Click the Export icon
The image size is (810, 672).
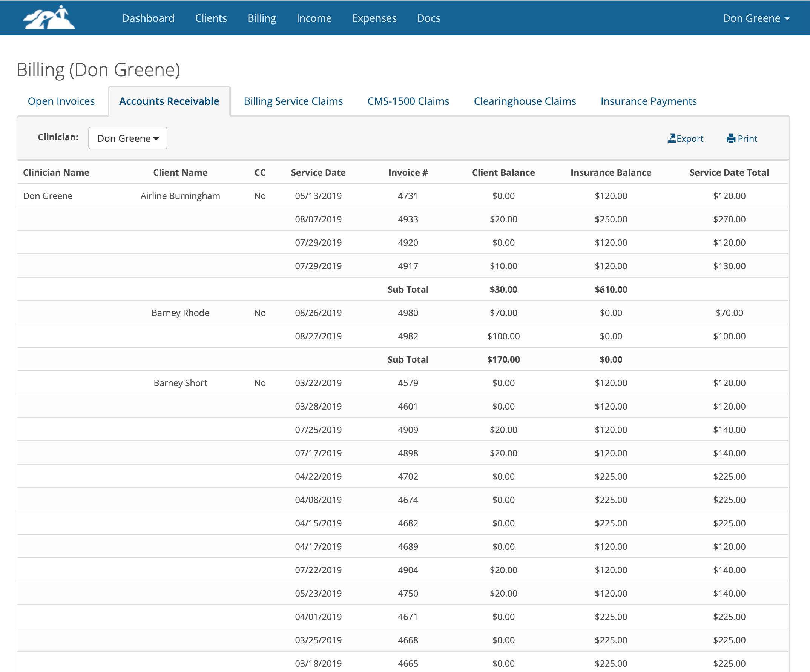coord(672,138)
